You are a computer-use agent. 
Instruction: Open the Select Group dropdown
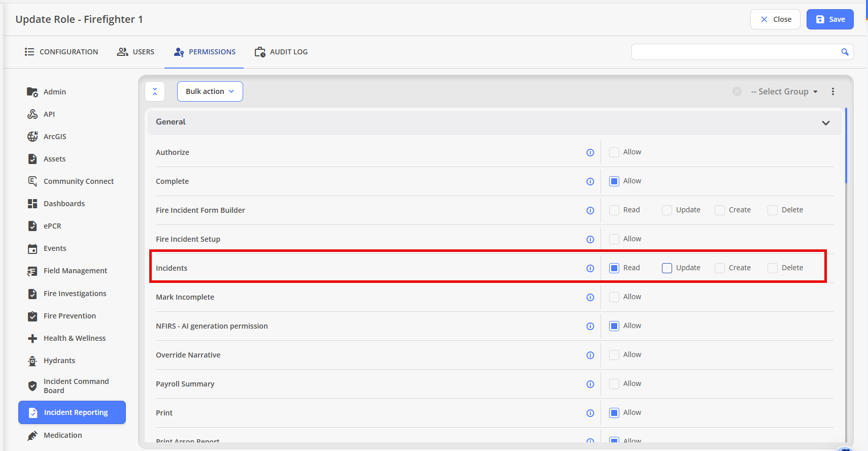click(784, 91)
